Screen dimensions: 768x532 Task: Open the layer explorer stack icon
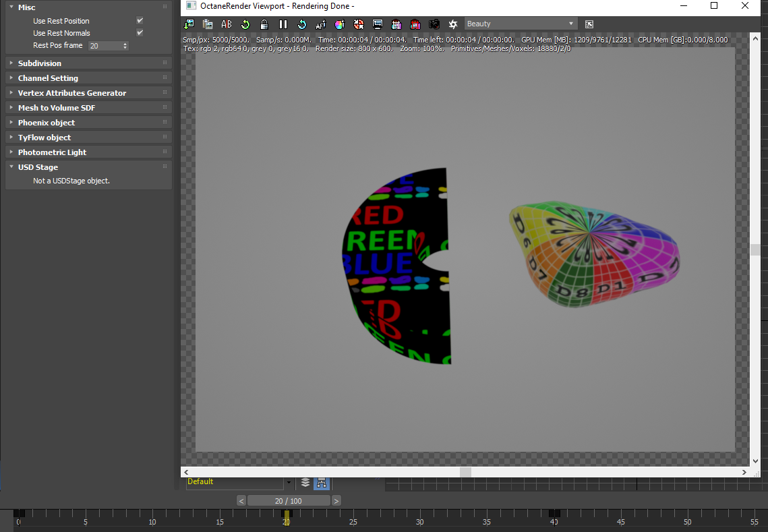point(305,482)
